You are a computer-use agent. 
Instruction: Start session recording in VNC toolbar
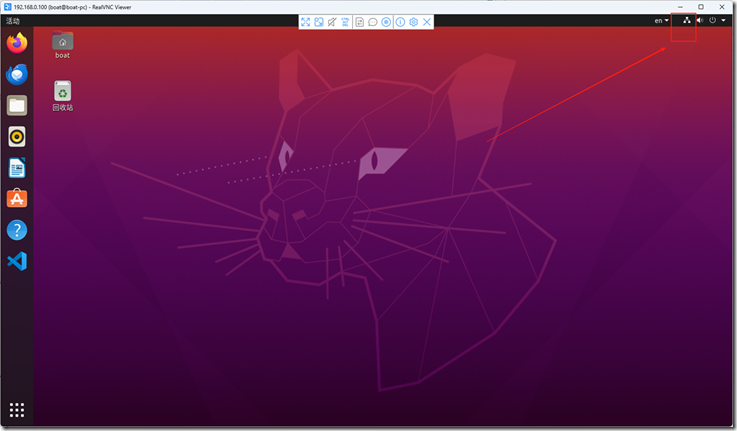click(386, 22)
